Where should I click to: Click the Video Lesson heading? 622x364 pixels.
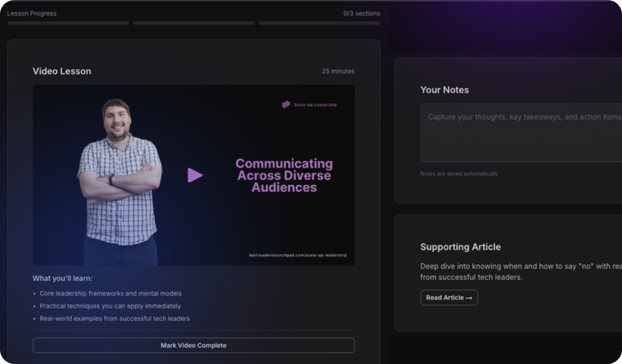coord(62,71)
